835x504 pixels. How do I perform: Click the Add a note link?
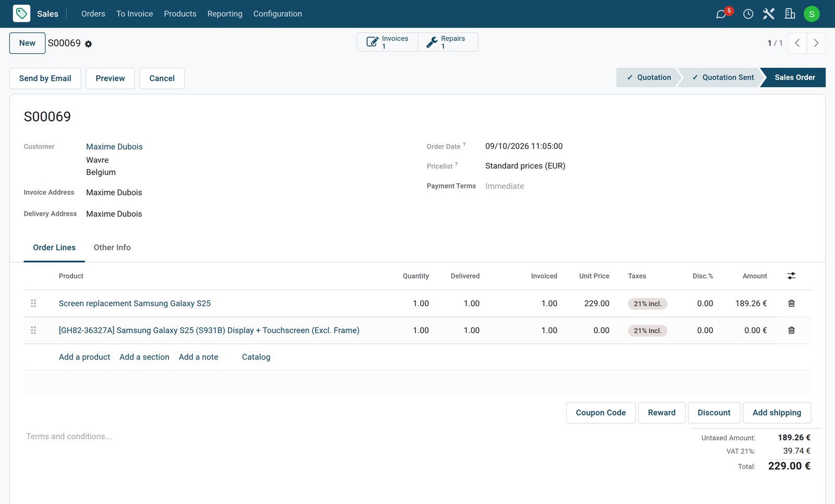(x=198, y=357)
